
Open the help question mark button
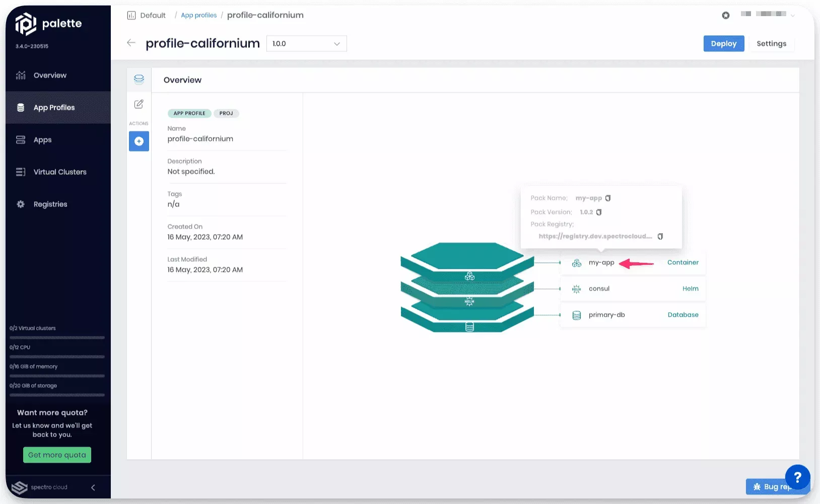(797, 477)
